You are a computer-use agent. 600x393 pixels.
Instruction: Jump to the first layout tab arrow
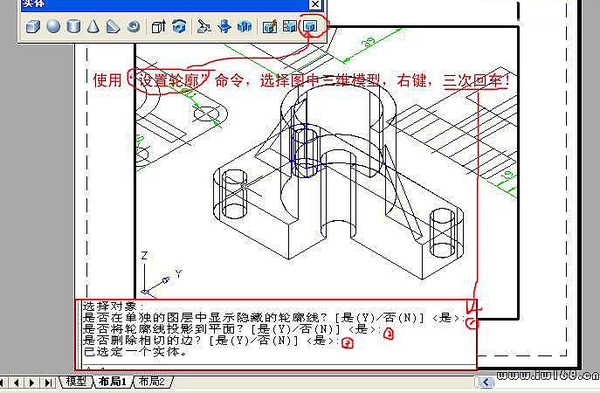coord(2,382)
